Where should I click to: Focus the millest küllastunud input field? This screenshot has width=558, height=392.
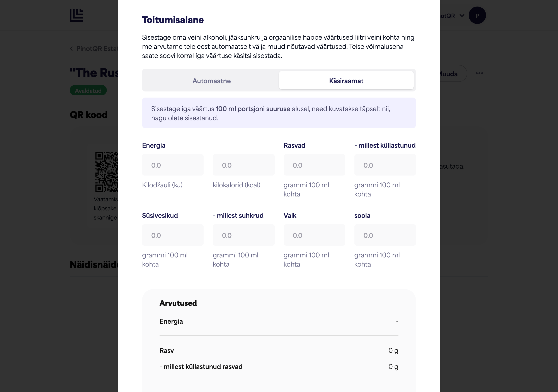tap(385, 165)
